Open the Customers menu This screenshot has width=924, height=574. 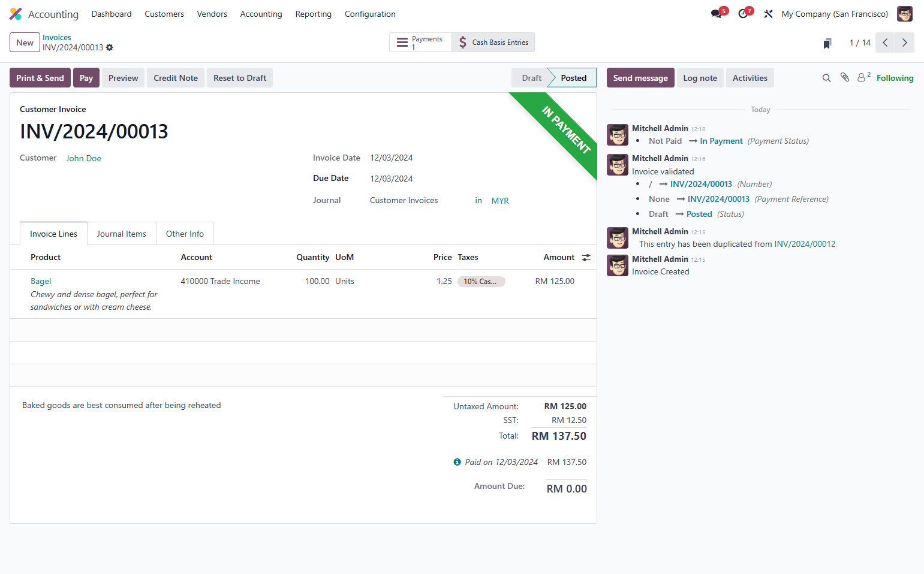coord(164,14)
